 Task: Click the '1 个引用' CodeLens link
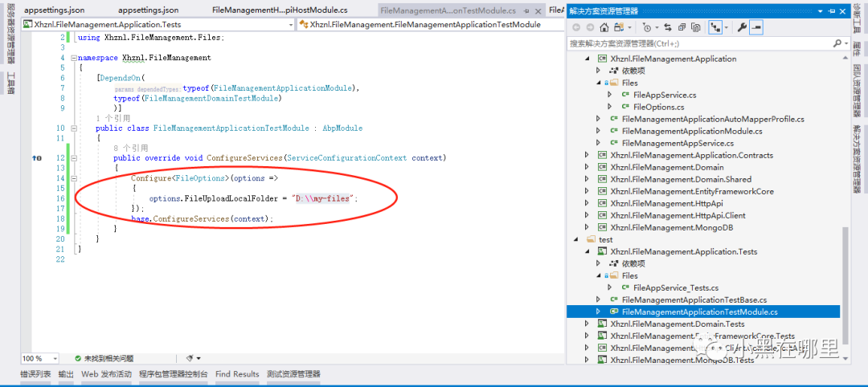[x=113, y=118]
